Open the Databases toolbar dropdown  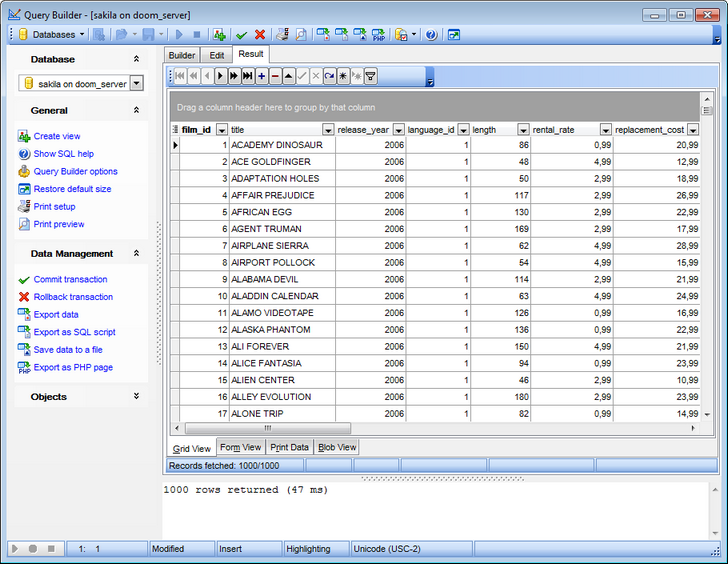54,35
